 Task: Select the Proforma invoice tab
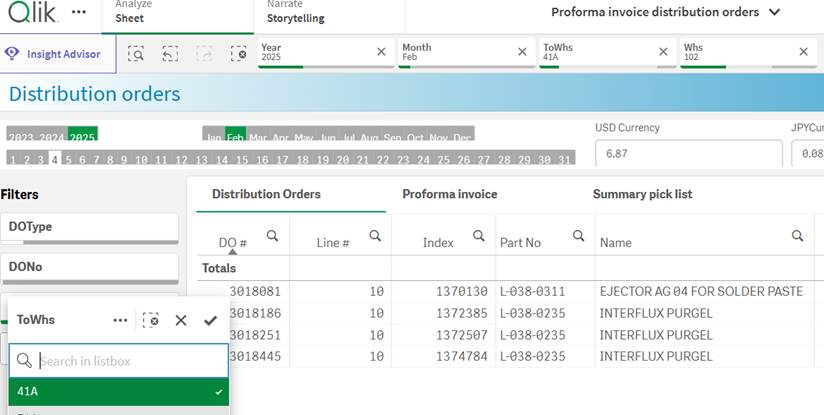click(x=450, y=194)
